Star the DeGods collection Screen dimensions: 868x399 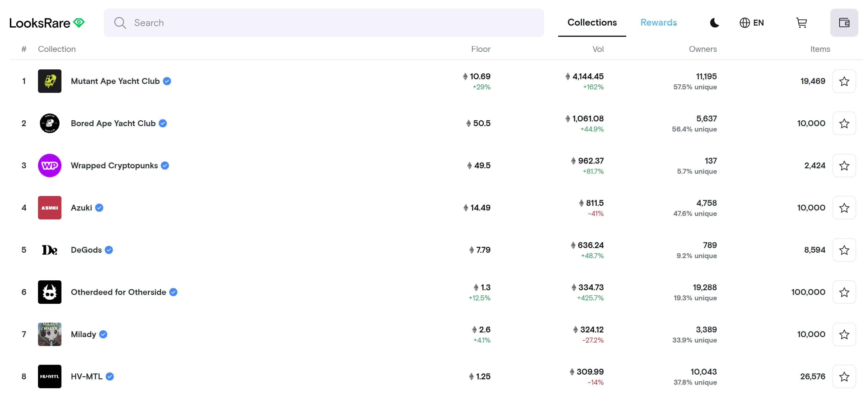[x=844, y=250]
